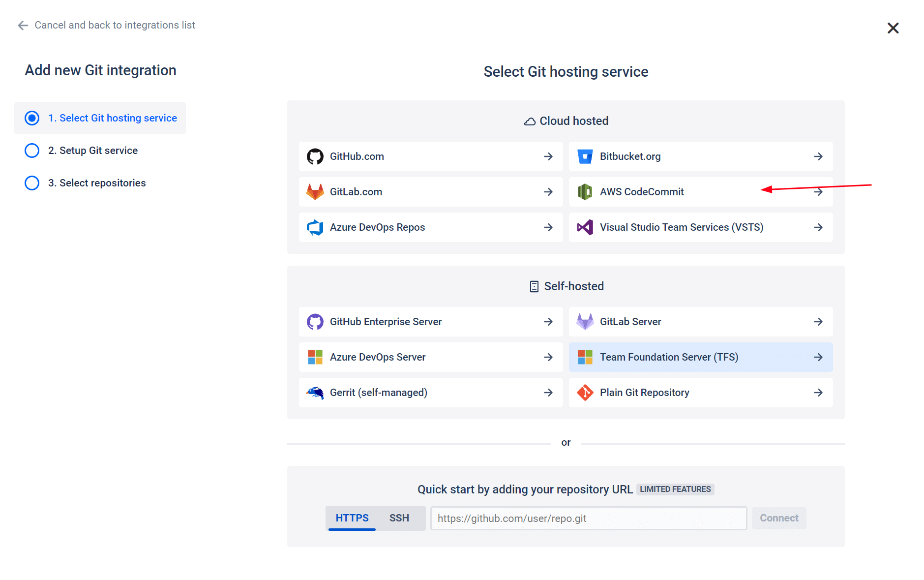Screen dimensions: 924x580
Task: Click arrow on the VSTS row
Action: pos(818,227)
